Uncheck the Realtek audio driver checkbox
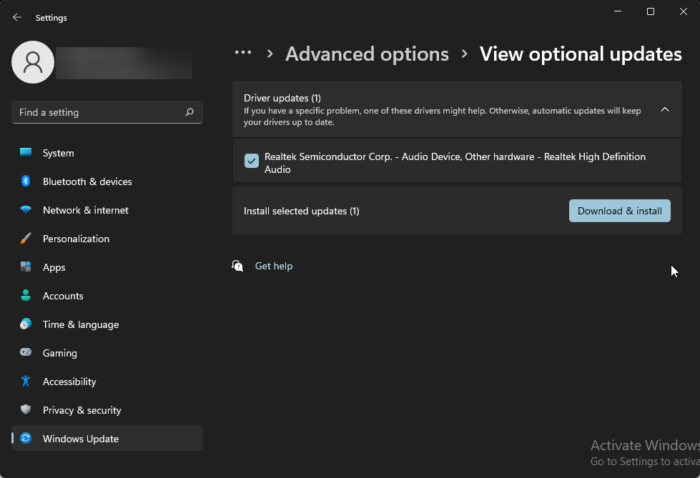Screen dimensions: 700x478 [251, 161]
